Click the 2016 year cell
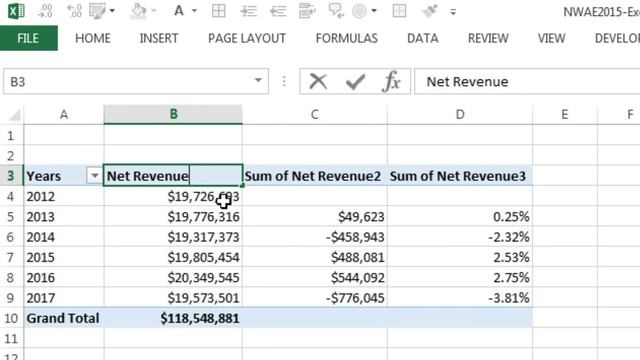640x360 pixels. (x=64, y=278)
